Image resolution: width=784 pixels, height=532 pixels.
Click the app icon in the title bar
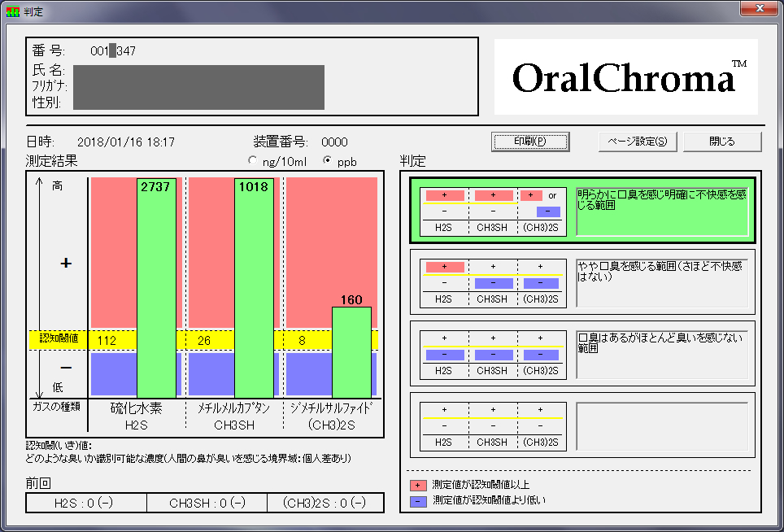[11, 11]
